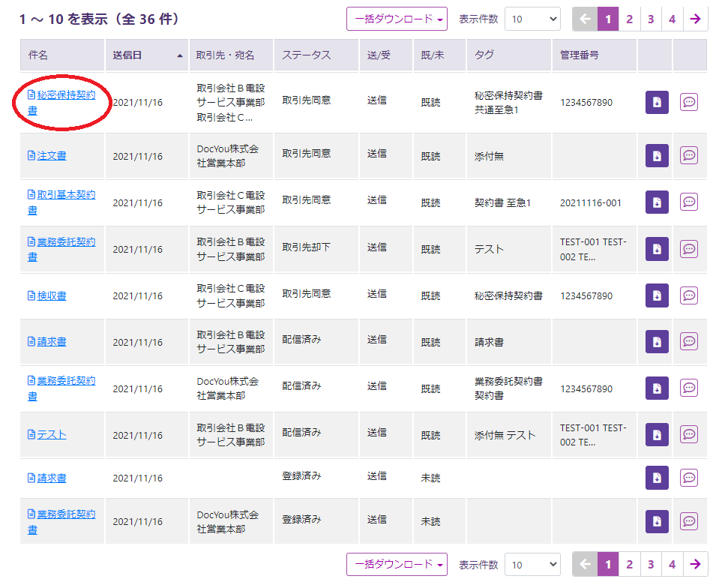The image size is (716, 588).
Task: Click management number 20211116-001
Action: (x=591, y=202)
